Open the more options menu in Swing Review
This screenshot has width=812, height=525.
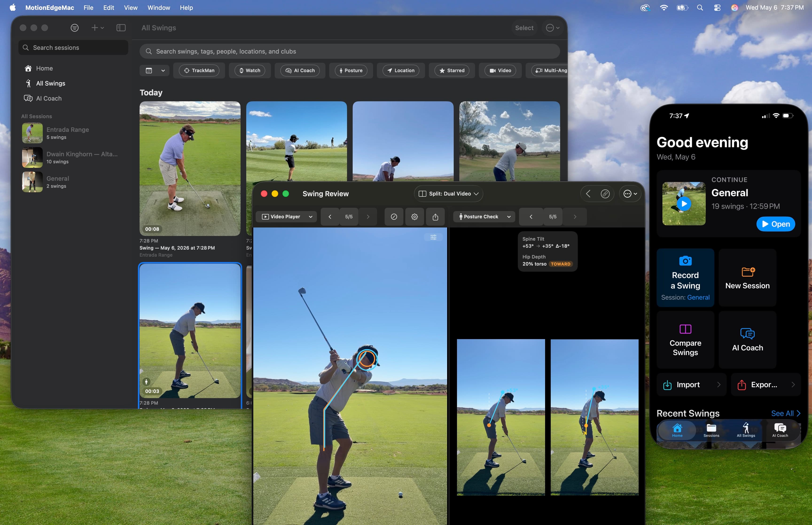[630, 194]
